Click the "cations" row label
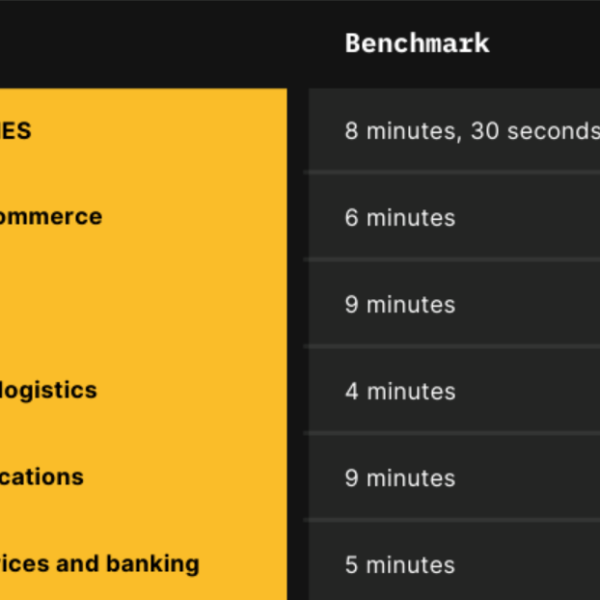The image size is (600, 600). (x=42, y=477)
